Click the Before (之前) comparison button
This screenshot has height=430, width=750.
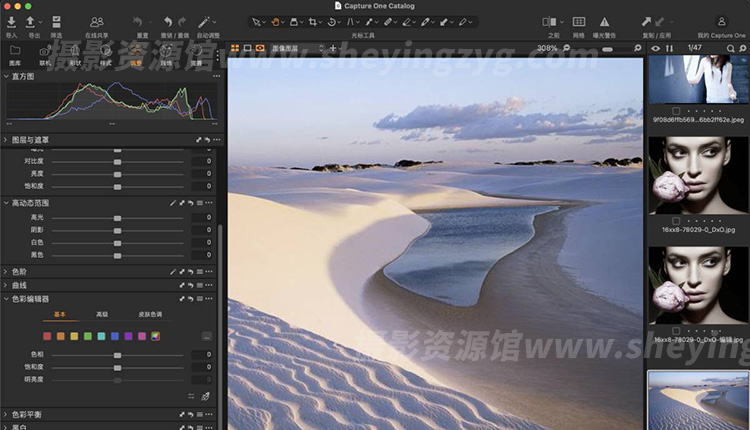coord(552,21)
